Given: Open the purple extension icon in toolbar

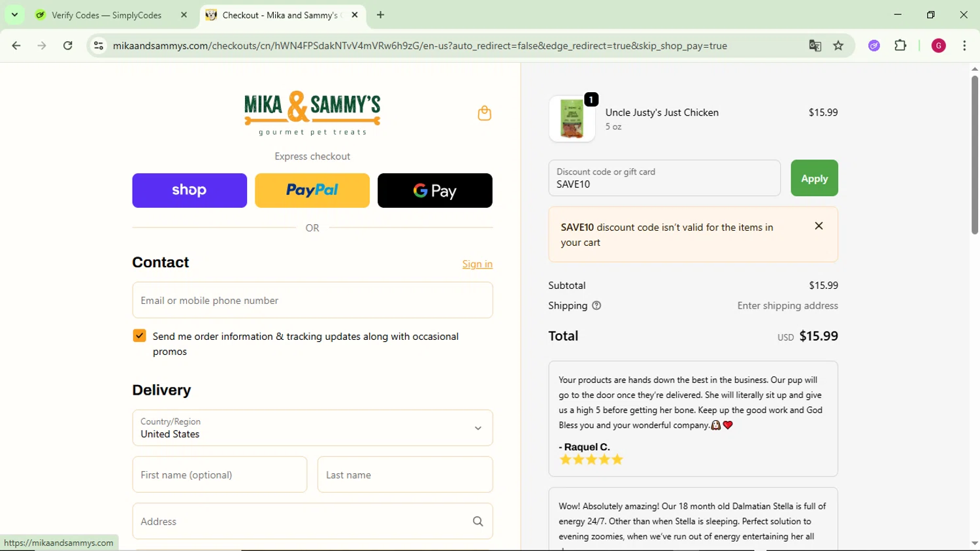Looking at the screenshot, I should 874,46.
